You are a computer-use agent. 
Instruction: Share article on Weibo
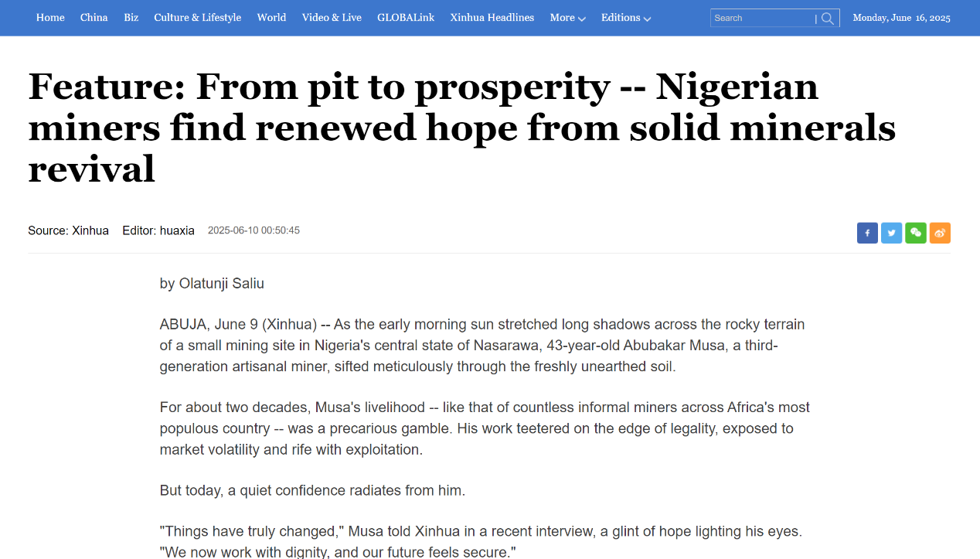click(940, 233)
